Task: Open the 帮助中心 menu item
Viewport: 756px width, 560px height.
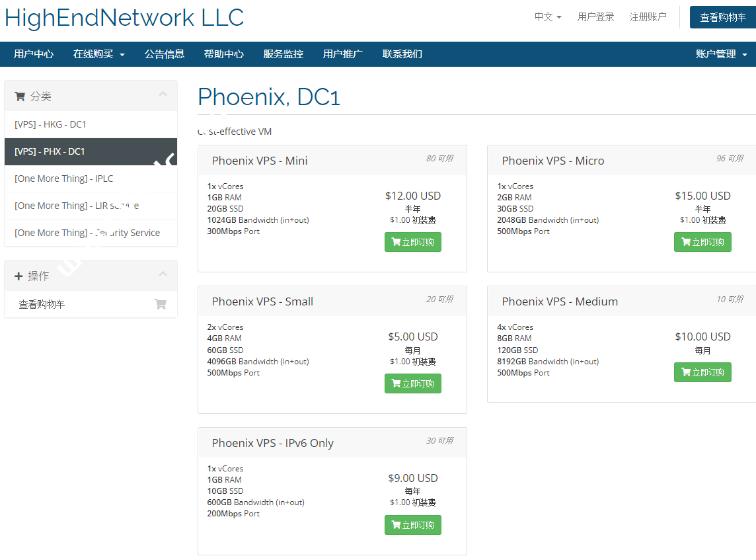Action: click(x=224, y=54)
